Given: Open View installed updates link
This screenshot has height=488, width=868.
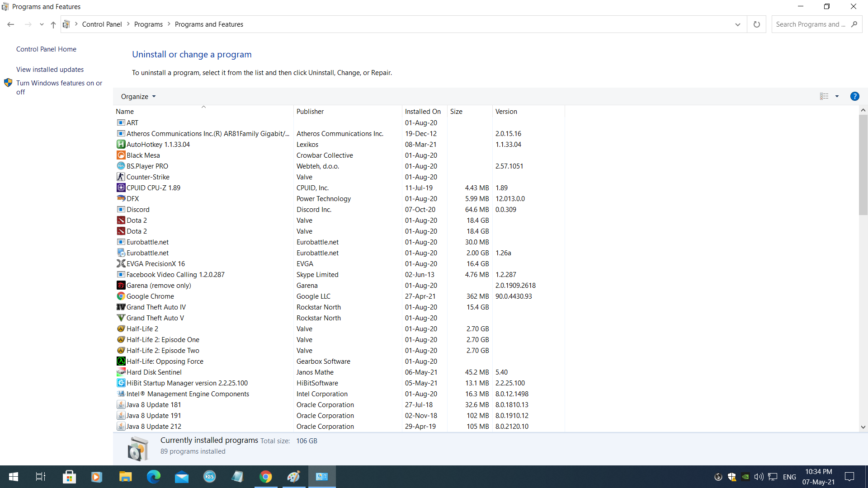Looking at the screenshot, I should [x=50, y=70].
